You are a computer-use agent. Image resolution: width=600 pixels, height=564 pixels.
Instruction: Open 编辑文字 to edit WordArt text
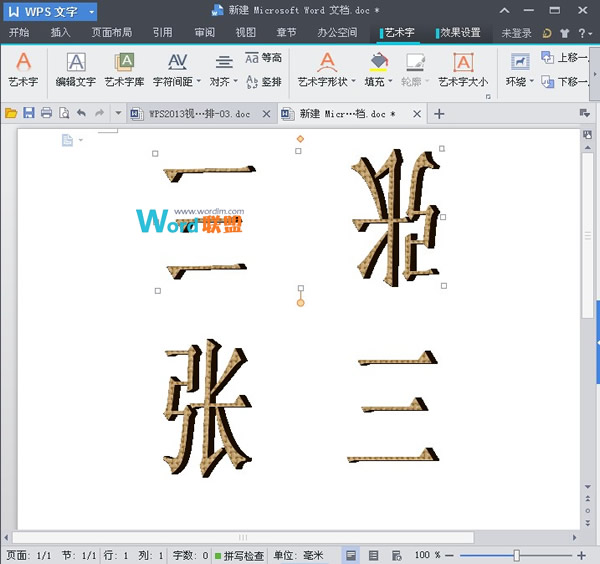point(76,68)
